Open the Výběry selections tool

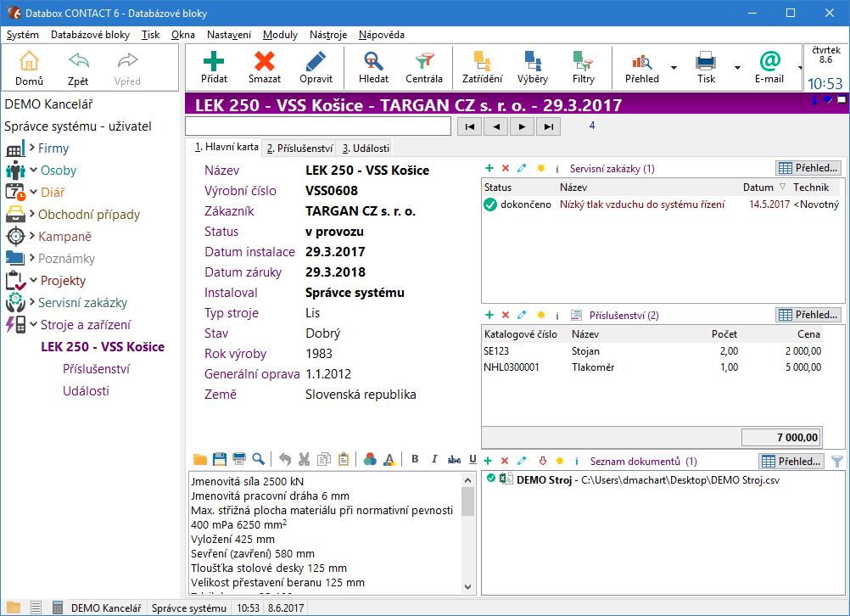tap(533, 67)
